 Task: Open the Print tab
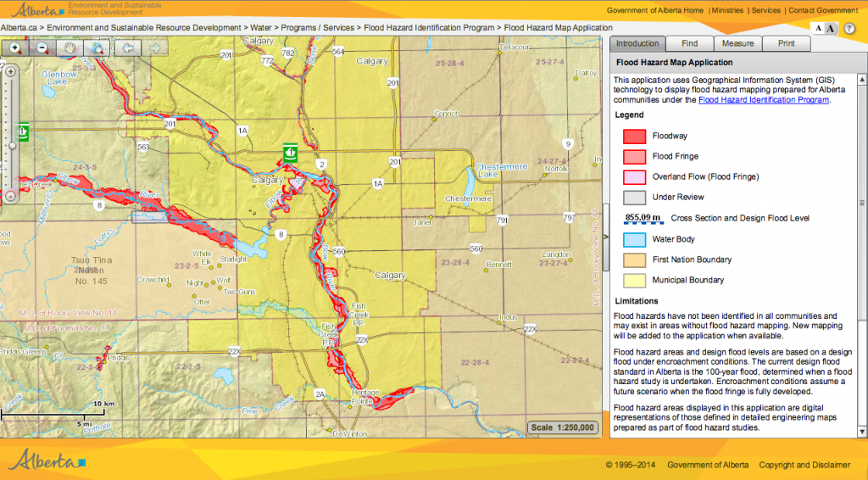(x=786, y=44)
